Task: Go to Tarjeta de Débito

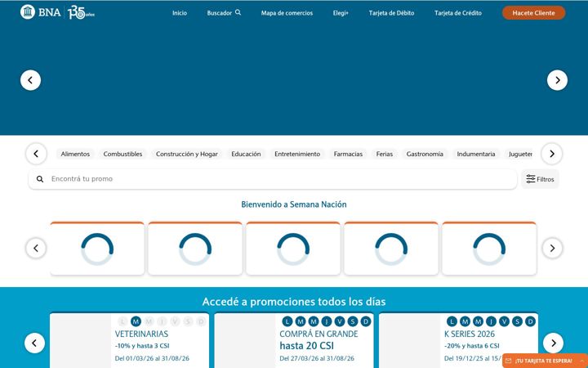Action: coord(391,13)
